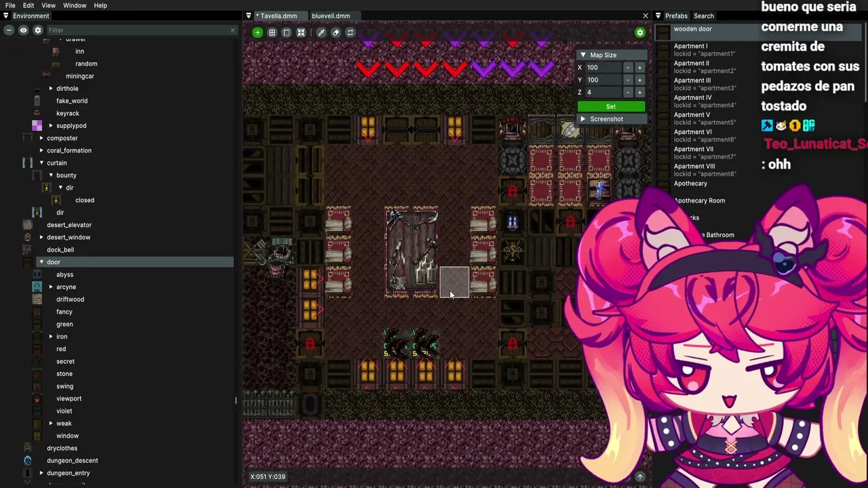Open the Prefabs tab
Viewport: 868px width, 488px height.
coord(676,16)
